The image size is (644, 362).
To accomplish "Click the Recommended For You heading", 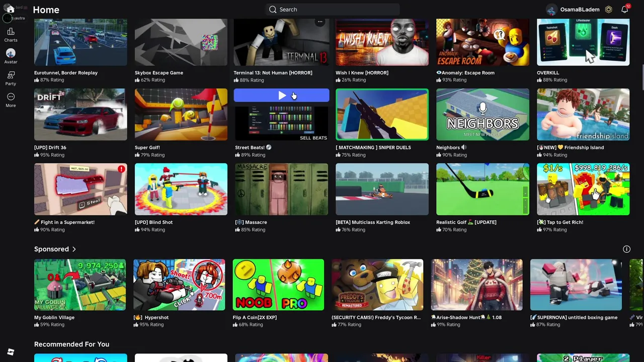I will (x=71, y=344).
